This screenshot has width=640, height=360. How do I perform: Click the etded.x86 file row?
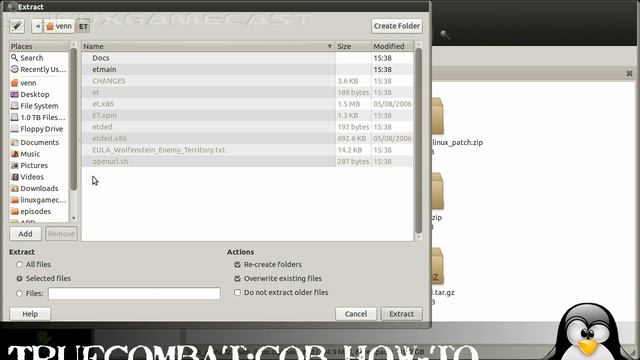(247, 138)
